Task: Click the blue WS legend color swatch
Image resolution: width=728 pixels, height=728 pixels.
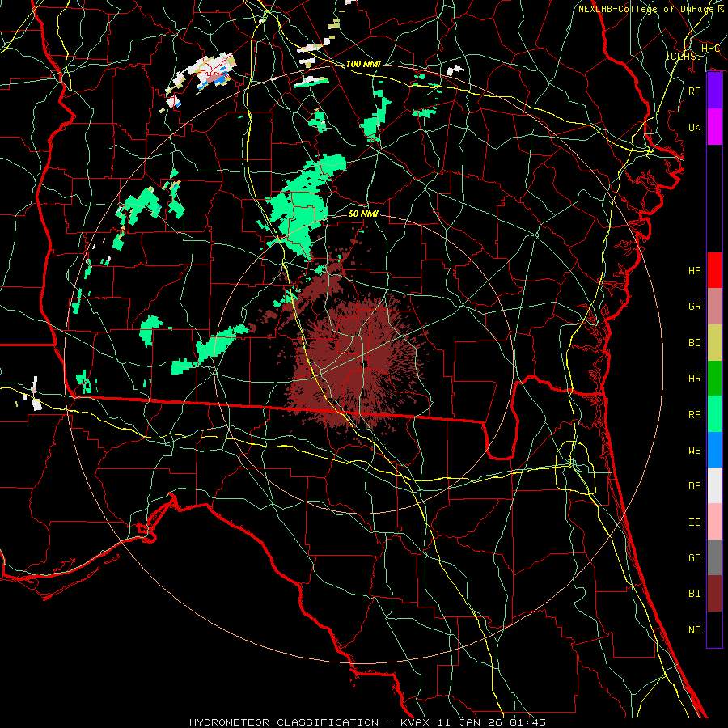Action: coord(714,450)
